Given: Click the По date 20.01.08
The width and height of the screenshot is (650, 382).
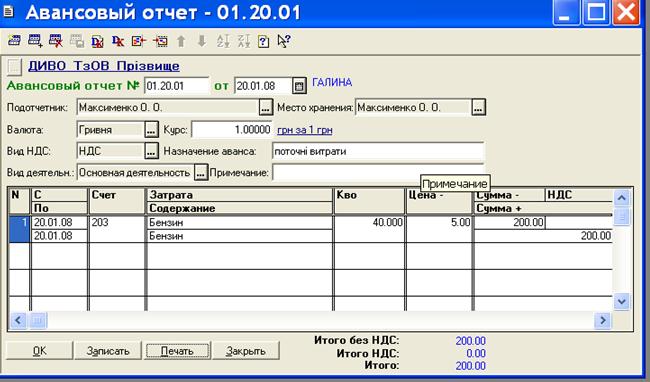Looking at the screenshot, I should (x=60, y=236).
